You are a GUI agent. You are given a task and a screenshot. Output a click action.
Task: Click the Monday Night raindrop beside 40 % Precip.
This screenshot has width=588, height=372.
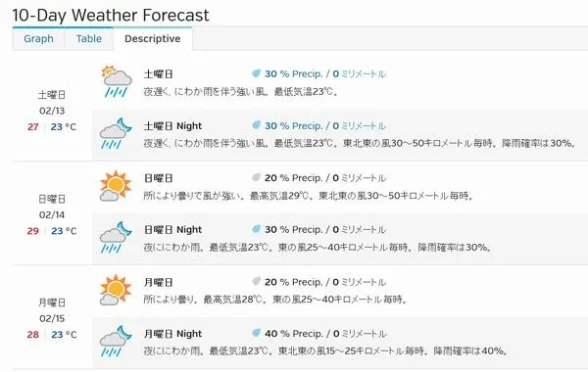coord(256,333)
